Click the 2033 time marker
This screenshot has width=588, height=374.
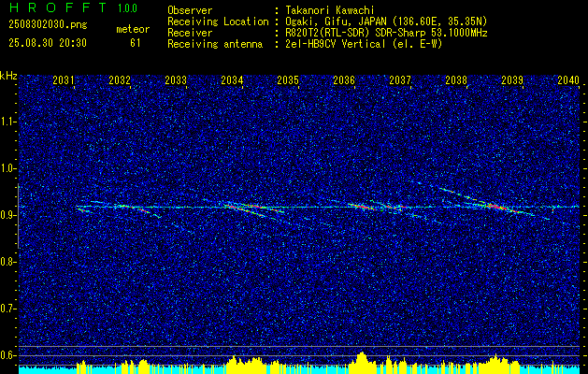176,79
